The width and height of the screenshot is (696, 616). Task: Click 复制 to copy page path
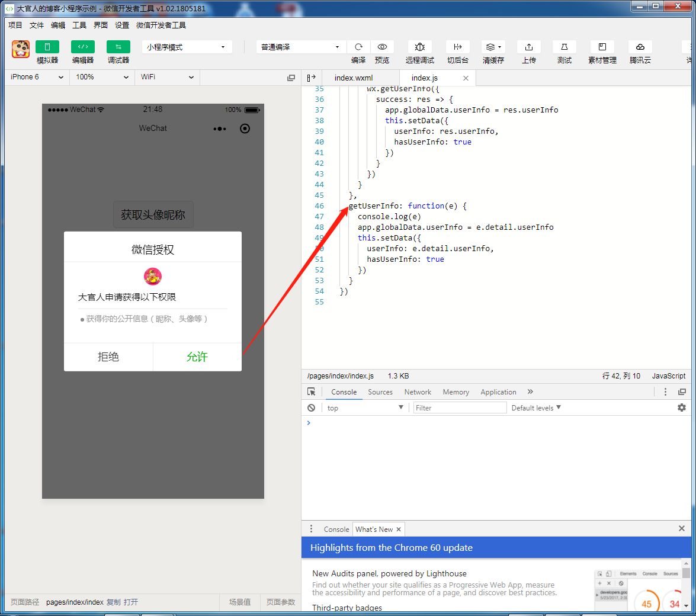click(x=114, y=602)
